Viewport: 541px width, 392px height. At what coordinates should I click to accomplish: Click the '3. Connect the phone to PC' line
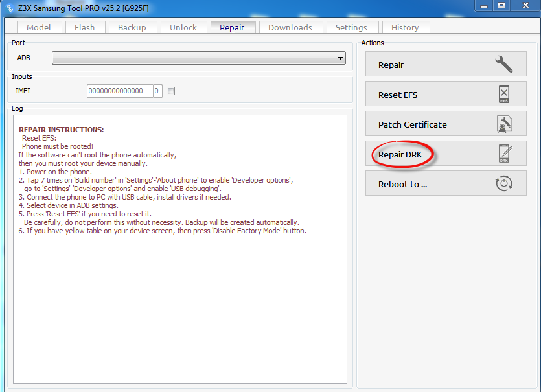pos(124,197)
